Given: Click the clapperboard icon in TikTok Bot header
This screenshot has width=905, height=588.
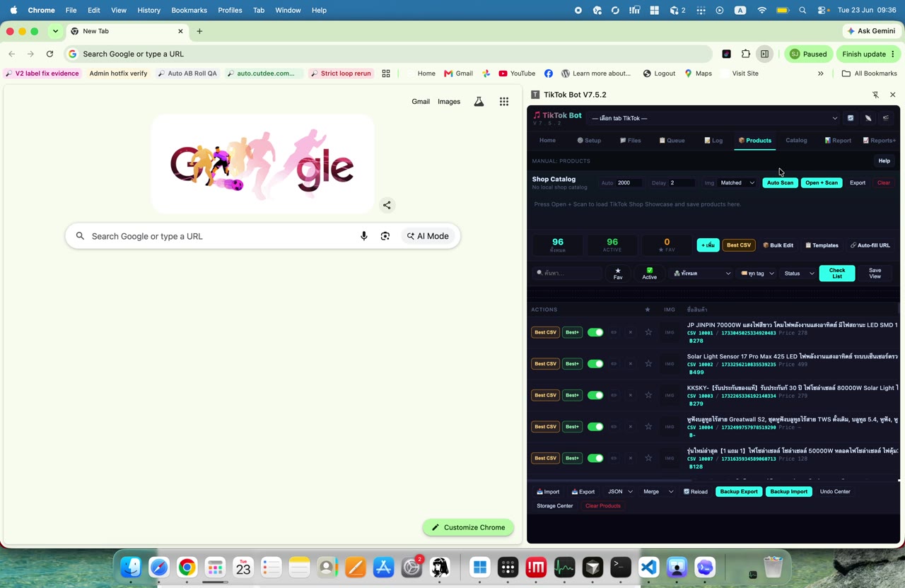Looking at the screenshot, I should click(x=886, y=118).
